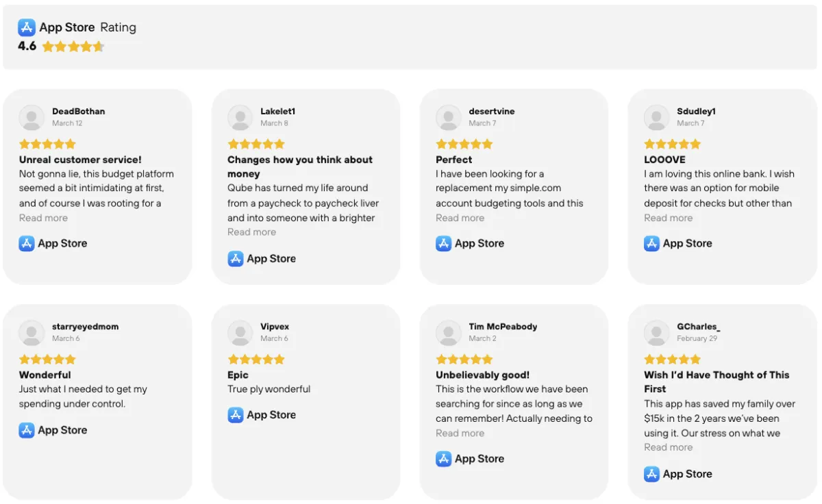Open the App Store link in Tim McPeabody's review
The height and width of the screenshot is (504, 822).
point(479,459)
